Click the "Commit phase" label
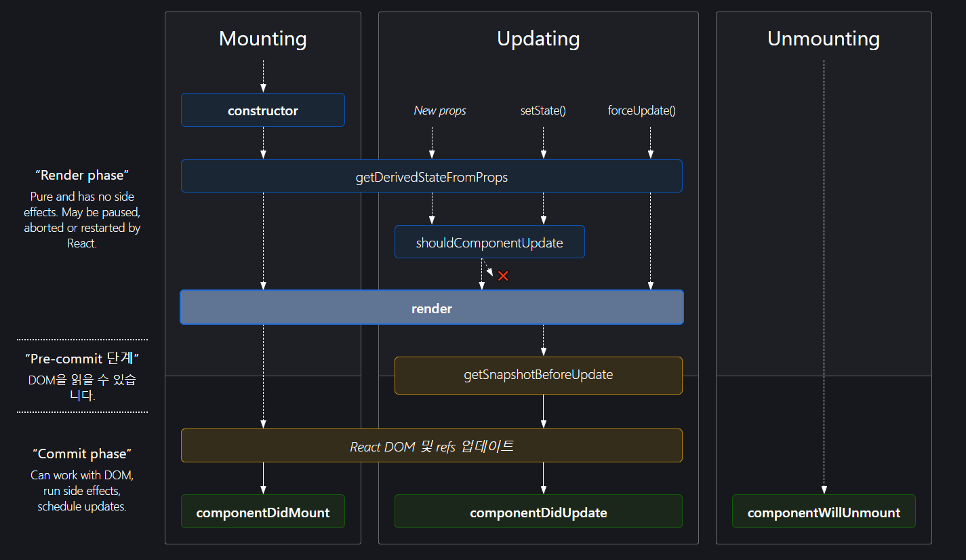The image size is (966, 560). pyautogui.click(x=82, y=454)
